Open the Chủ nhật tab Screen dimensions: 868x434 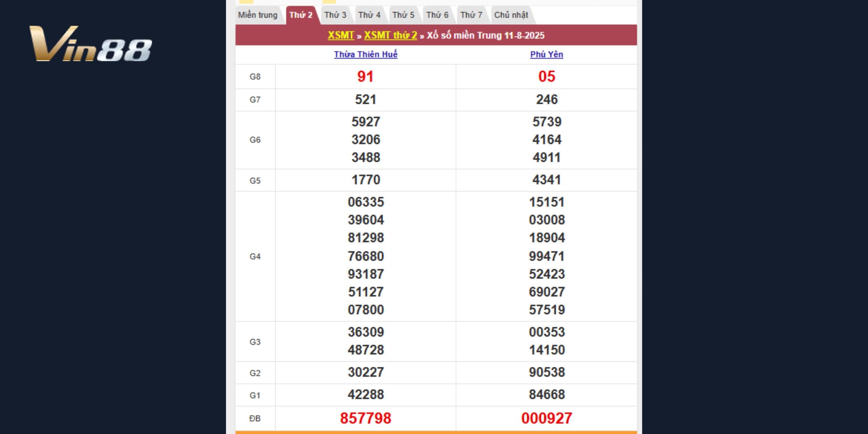511,15
